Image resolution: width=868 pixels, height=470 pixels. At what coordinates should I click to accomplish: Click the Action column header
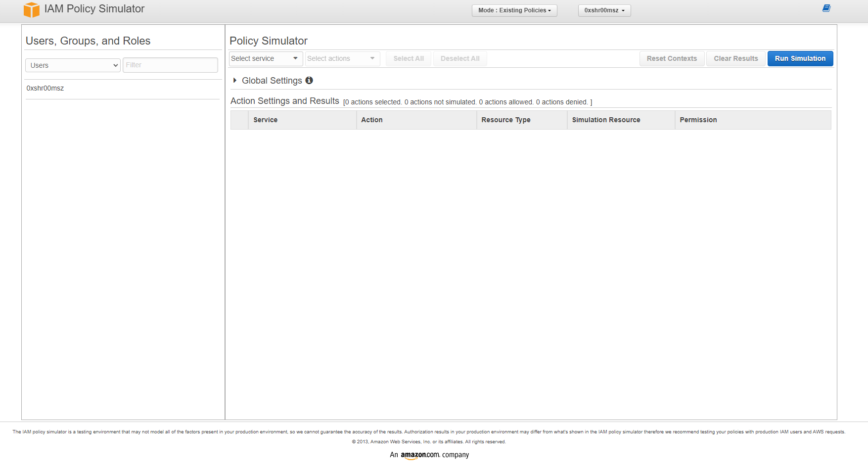372,120
